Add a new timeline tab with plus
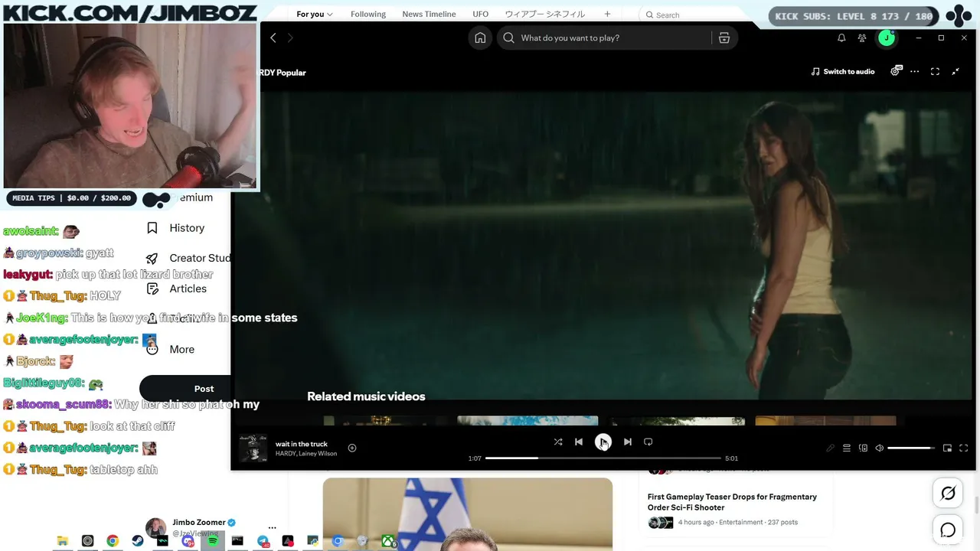The image size is (980, 551). 607,14
